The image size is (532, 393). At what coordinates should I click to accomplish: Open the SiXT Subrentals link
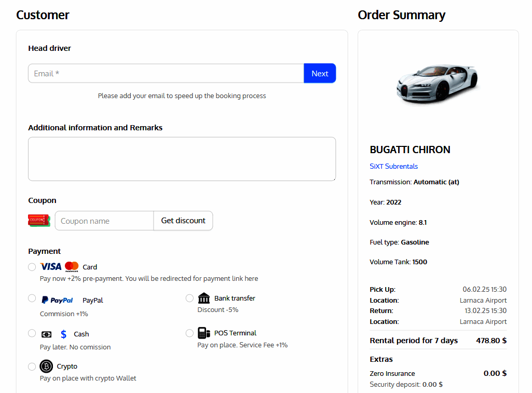(393, 167)
